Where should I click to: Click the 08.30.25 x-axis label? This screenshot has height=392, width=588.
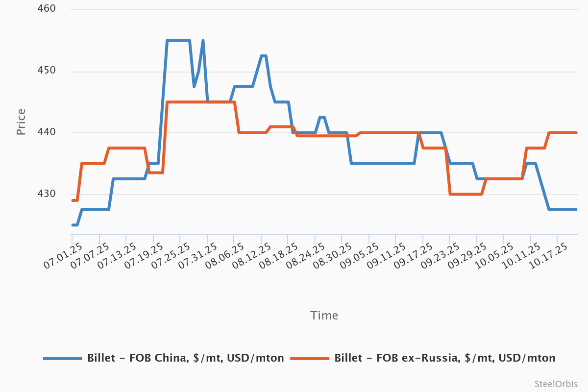(332, 257)
